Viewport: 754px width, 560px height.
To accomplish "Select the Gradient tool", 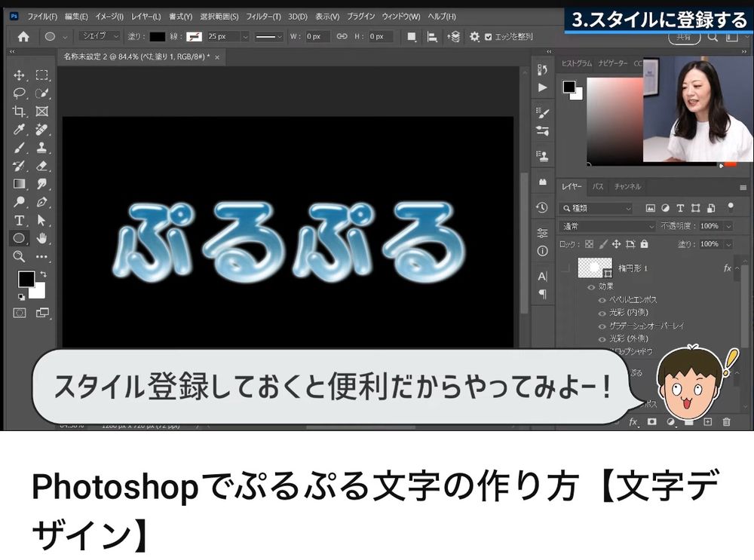I will (20, 184).
